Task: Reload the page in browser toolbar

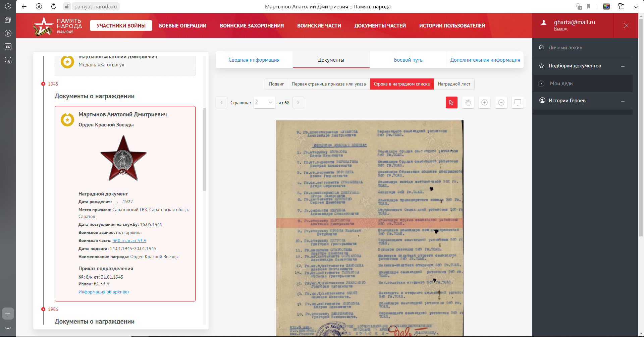Action: pos(54,6)
